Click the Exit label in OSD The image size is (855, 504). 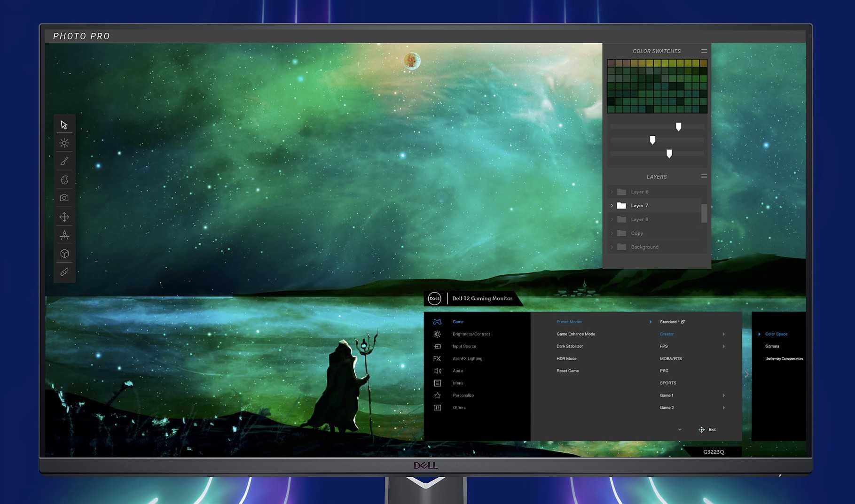tap(712, 430)
